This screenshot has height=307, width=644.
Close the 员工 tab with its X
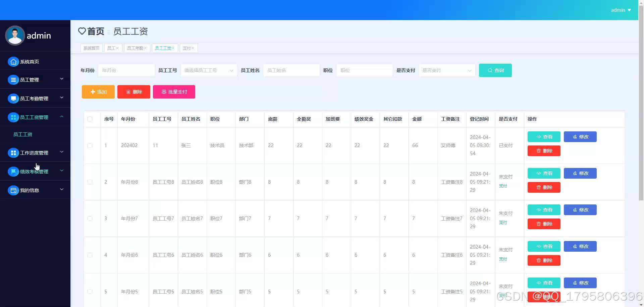pyautogui.click(x=117, y=48)
